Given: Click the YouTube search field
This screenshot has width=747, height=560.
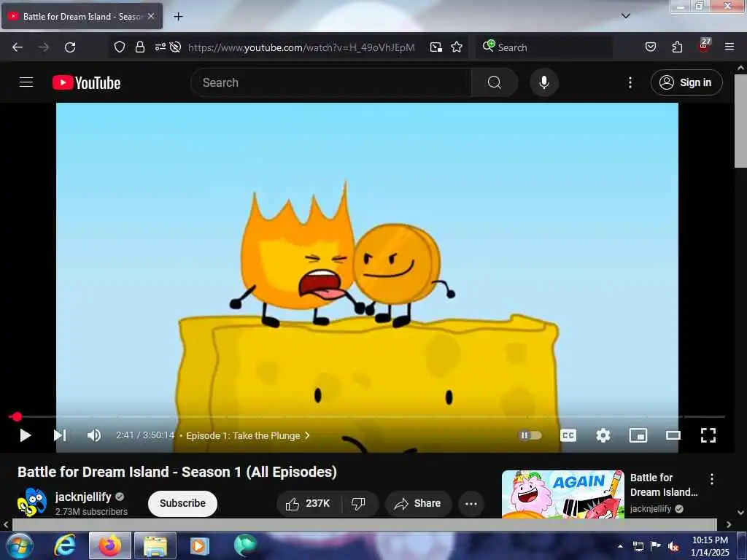Looking at the screenshot, I should [331, 82].
